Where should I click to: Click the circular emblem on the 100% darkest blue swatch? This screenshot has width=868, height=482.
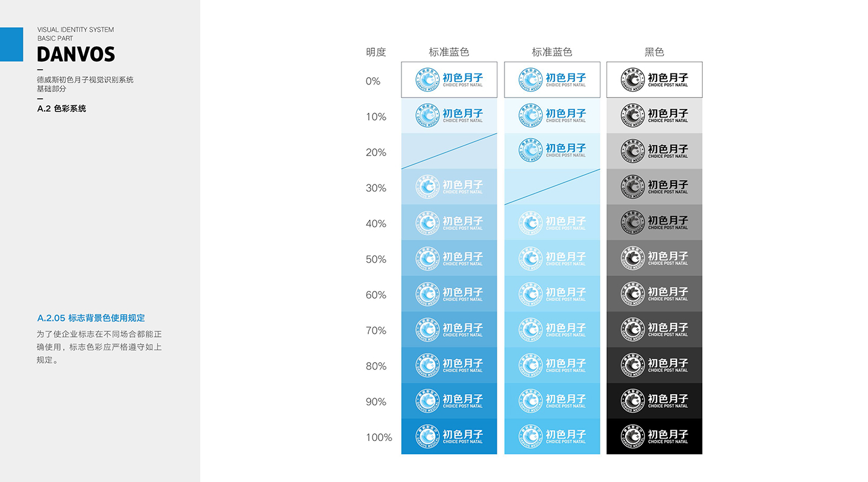tap(427, 436)
